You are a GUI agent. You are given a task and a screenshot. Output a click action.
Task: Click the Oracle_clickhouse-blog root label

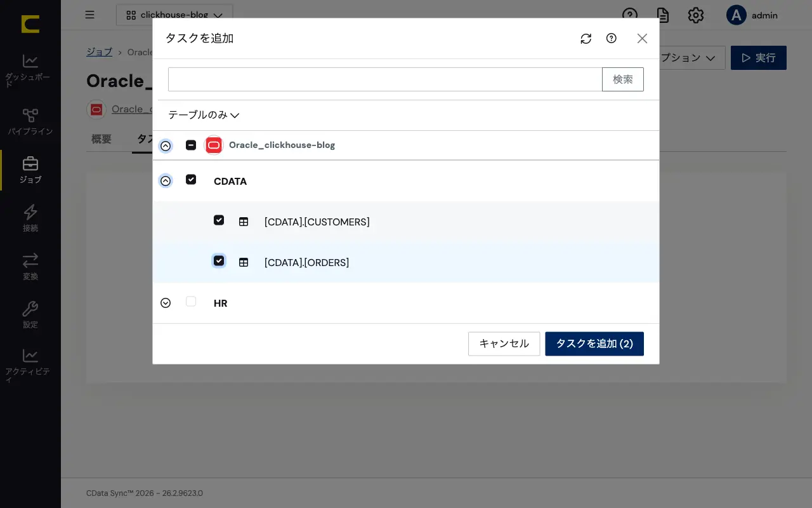pos(282,145)
